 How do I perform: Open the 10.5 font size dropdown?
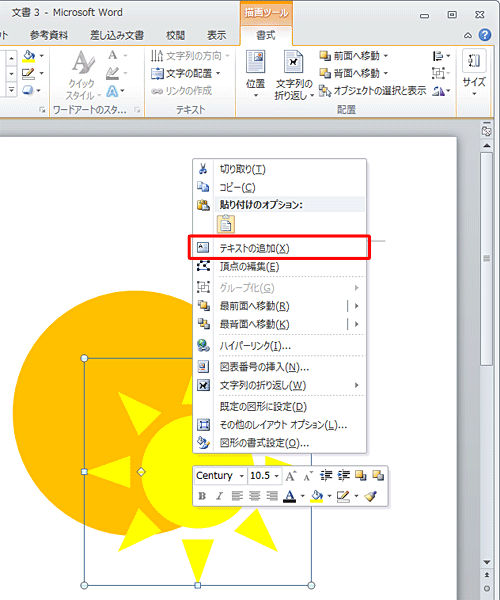[277, 476]
